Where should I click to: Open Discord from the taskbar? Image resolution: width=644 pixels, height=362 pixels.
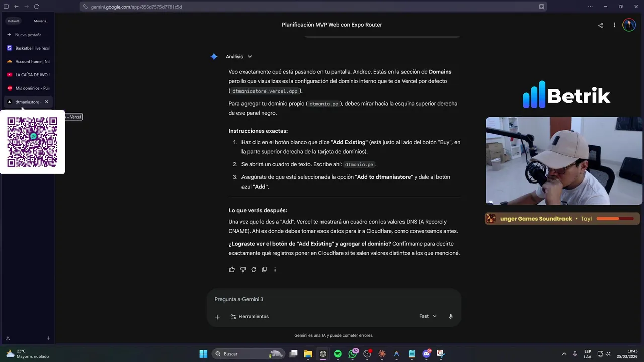tap(426, 354)
